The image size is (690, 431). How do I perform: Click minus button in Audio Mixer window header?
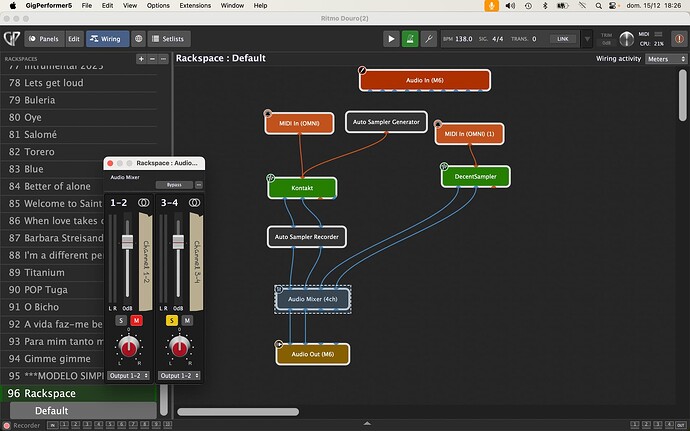tap(199, 185)
